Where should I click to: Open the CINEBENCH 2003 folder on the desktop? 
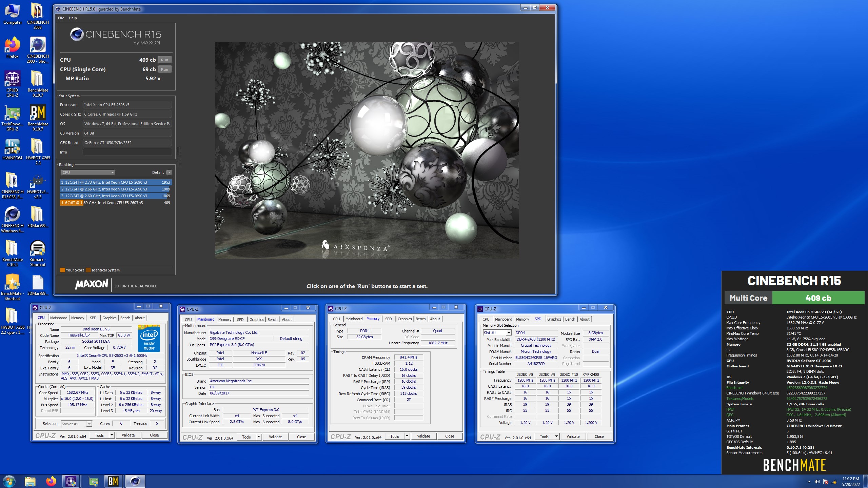point(38,16)
